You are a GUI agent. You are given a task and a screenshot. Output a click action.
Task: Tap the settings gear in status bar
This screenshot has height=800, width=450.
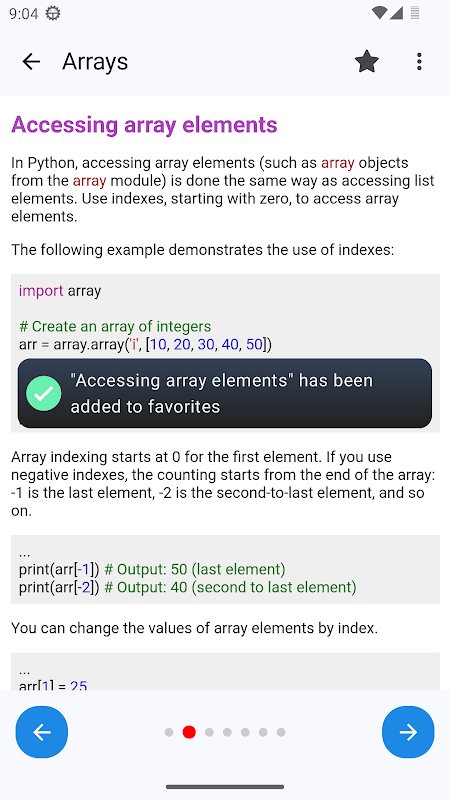click(53, 13)
